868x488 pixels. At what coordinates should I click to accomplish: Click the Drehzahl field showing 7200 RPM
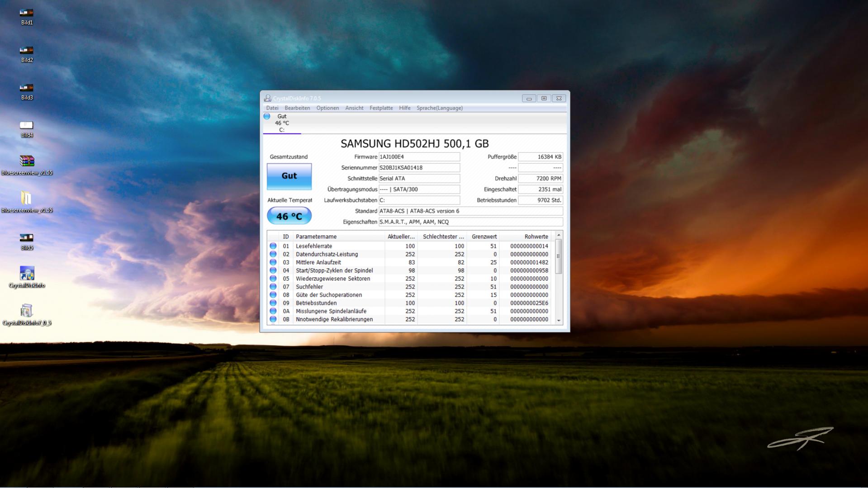[540, 179]
